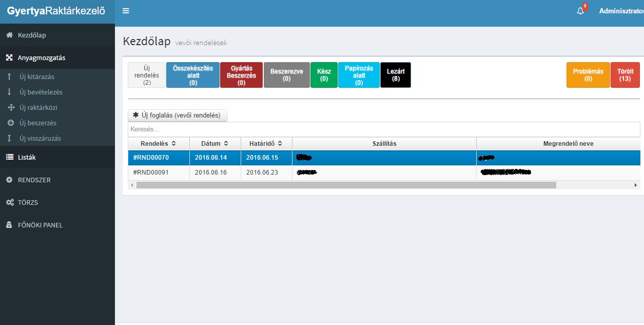
Task: Click the Anyagmozgatás arrows icon
Action: (9, 58)
